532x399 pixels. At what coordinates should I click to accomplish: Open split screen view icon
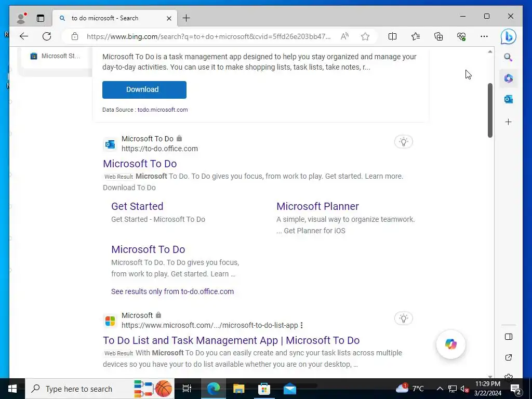coord(392,36)
